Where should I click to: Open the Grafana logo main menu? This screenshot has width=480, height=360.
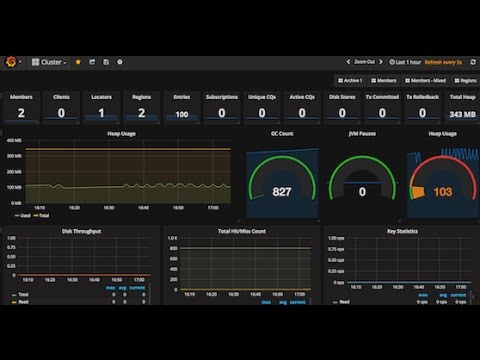[11, 62]
